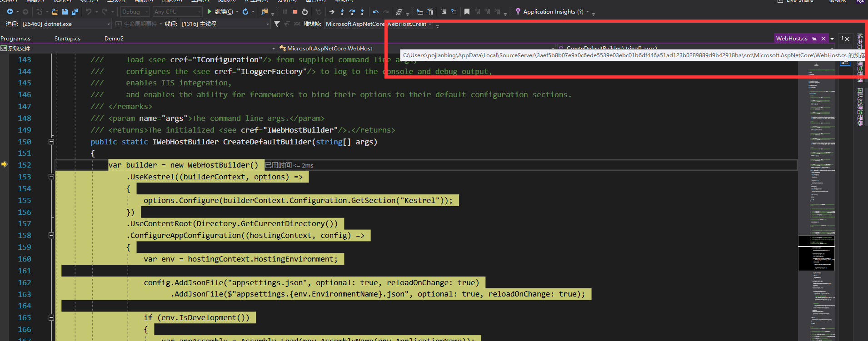Screen dimensions: 868x341
Task: Open the Any CPU platform dropdown
Action: (177, 12)
